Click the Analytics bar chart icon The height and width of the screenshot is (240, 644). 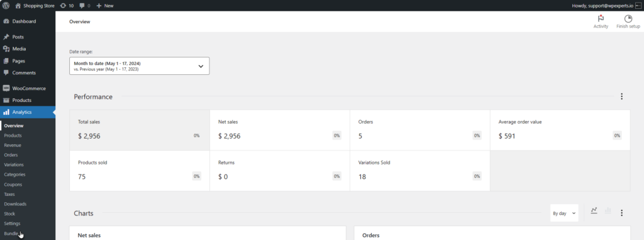tap(6, 112)
